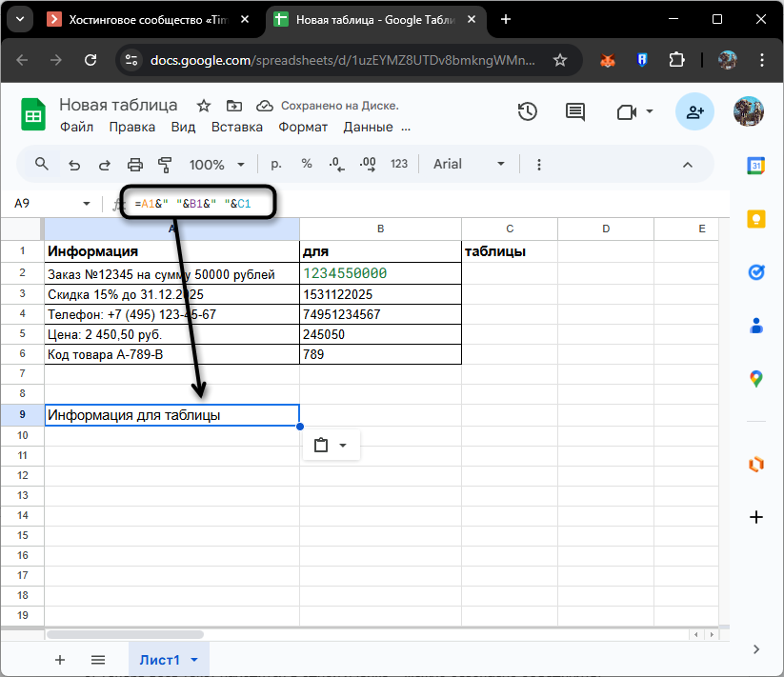Format as percent
784x677 pixels.
pyautogui.click(x=307, y=164)
